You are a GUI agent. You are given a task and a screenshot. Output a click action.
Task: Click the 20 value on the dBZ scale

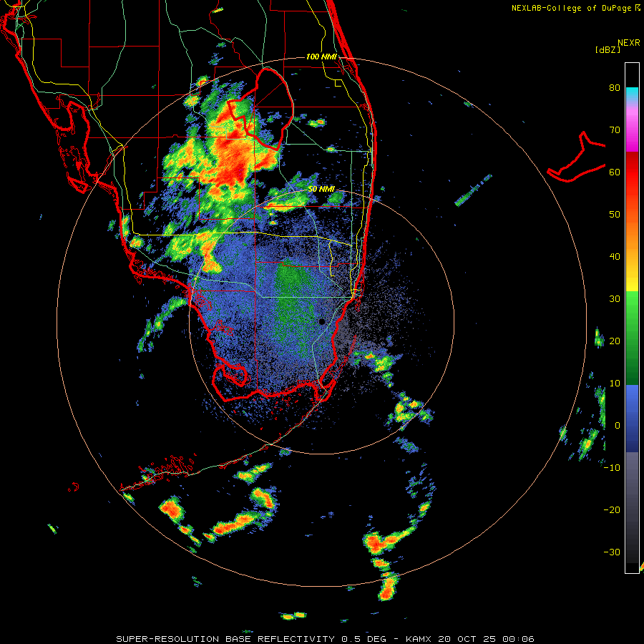(615, 341)
